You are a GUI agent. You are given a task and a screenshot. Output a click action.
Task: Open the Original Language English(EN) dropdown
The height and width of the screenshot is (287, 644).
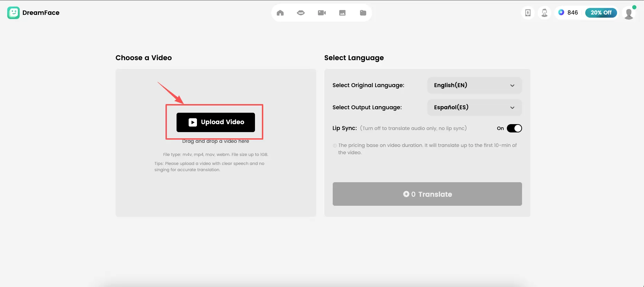[474, 85]
